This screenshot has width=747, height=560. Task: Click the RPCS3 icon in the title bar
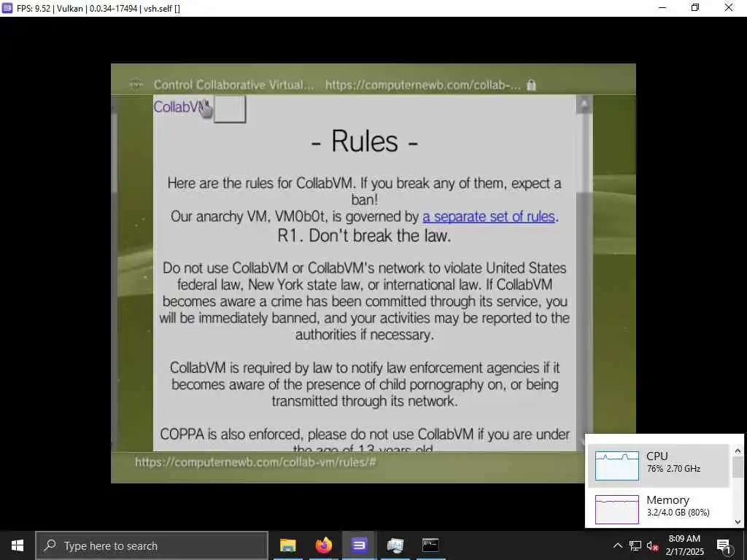point(7,8)
